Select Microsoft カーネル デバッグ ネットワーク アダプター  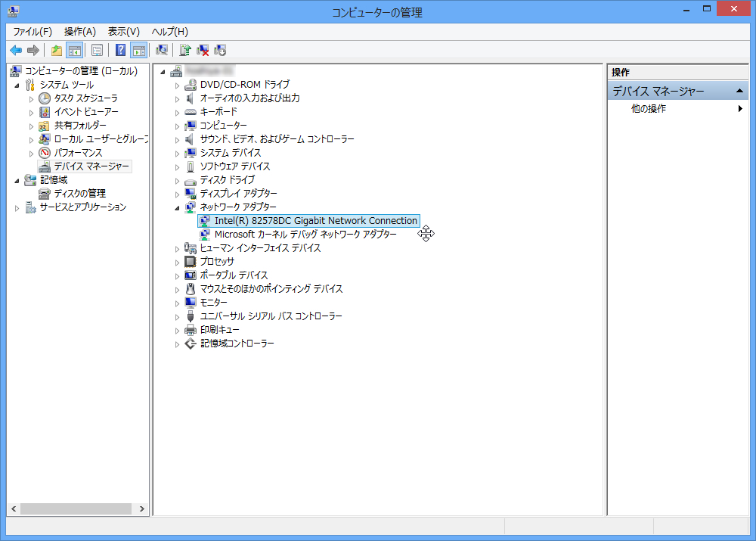305,235
